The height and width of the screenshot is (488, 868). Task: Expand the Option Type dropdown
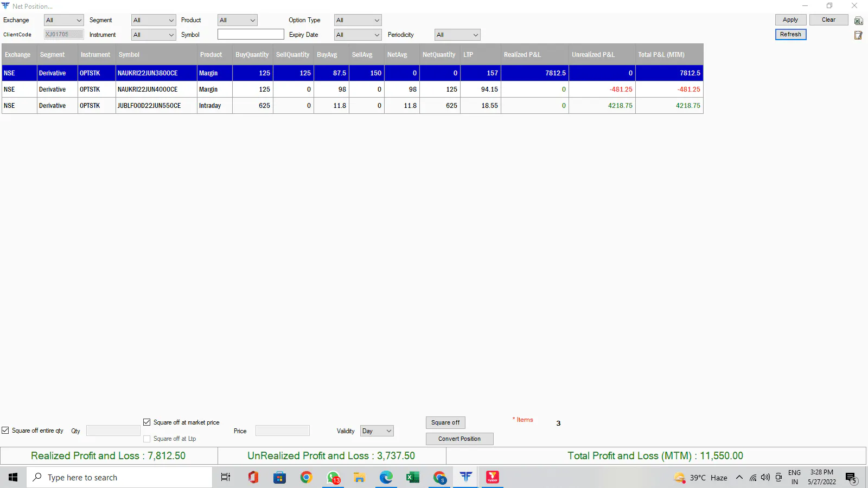[x=358, y=20]
